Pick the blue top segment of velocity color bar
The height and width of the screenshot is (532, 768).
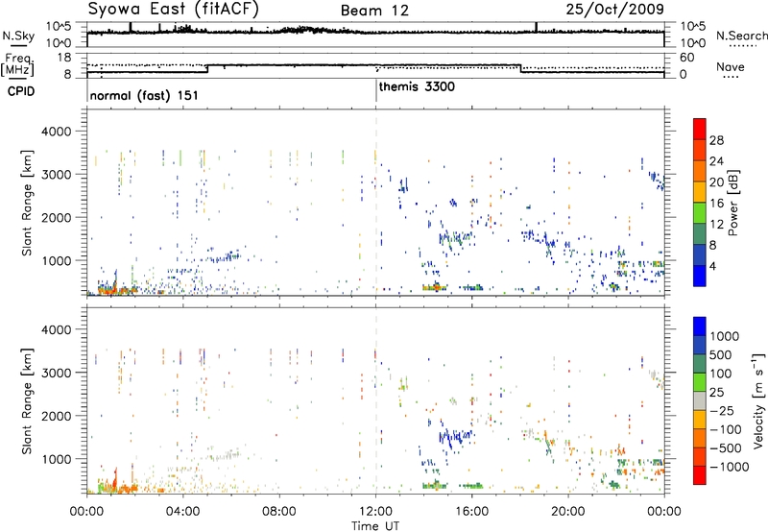[x=700, y=326]
